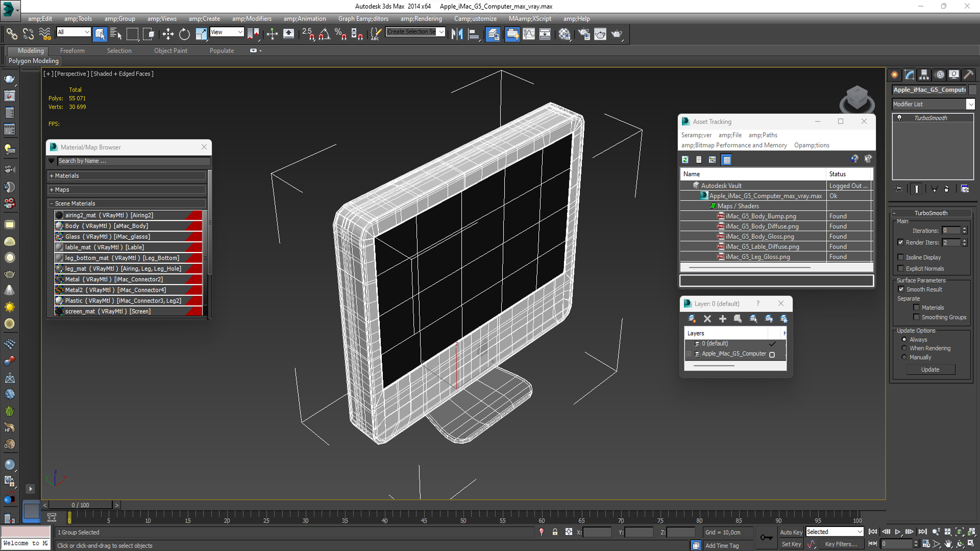Select the screen_mat material row

tap(129, 311)
